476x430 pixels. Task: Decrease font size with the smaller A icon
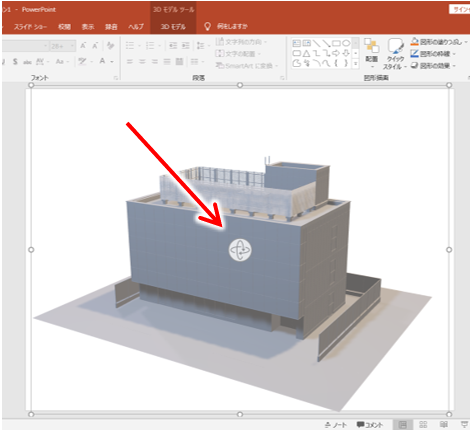coord(95,46)
